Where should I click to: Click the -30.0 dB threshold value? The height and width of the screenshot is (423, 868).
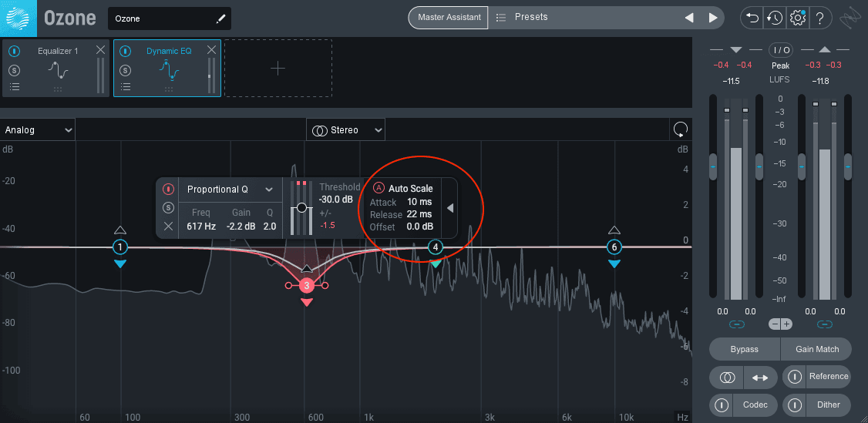(x=336, y=200)
